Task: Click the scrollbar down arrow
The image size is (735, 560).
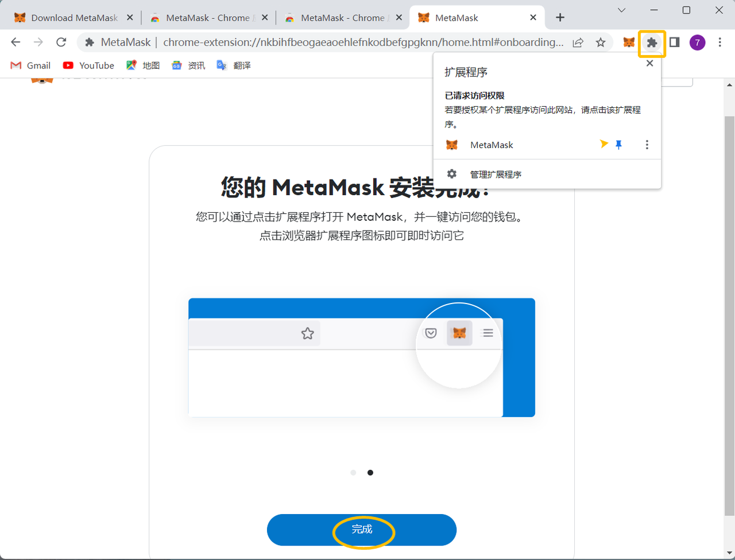Action: pos(729,554)
